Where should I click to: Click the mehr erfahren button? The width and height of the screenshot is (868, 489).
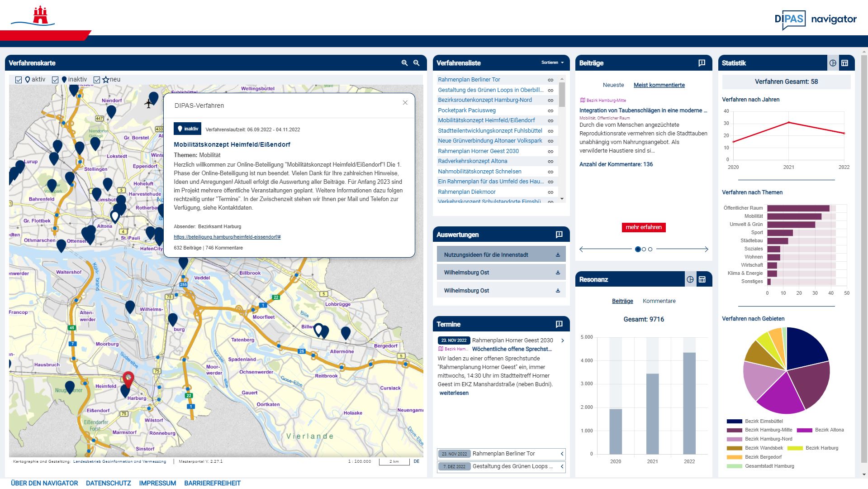pos(644,227)
